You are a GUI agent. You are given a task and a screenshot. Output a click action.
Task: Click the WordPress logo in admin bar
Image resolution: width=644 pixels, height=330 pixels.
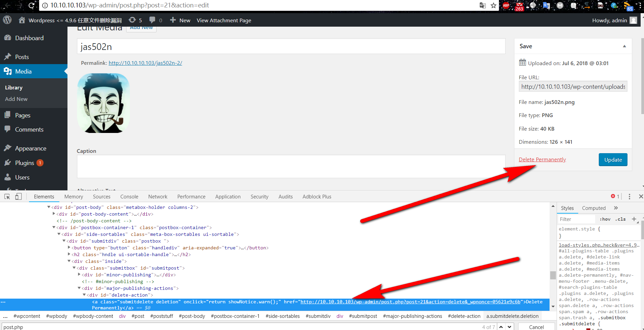(x=7, y=20)
